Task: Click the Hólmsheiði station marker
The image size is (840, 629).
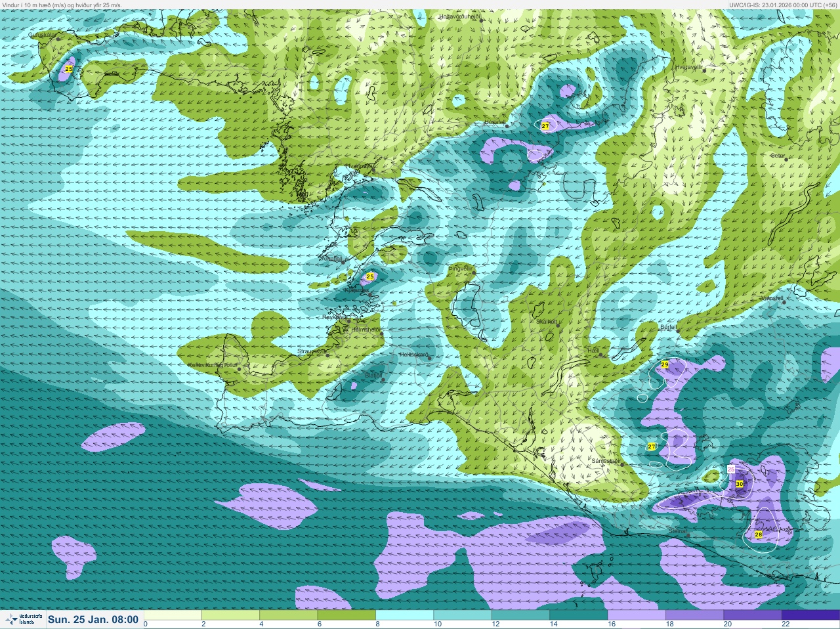Action: tap(381, 334)
